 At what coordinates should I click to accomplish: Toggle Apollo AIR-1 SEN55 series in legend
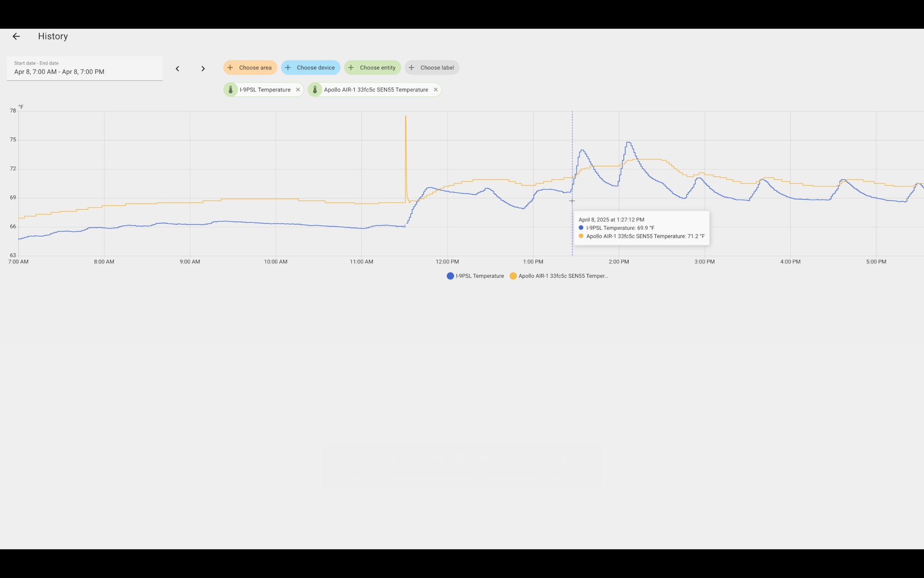point(563,276)
